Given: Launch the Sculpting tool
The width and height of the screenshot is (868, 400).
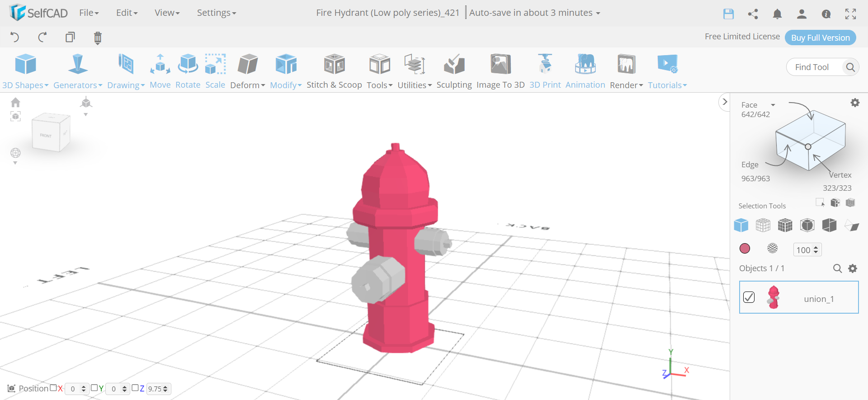Looking at the screenshot, I should click(x=454, y=71).
